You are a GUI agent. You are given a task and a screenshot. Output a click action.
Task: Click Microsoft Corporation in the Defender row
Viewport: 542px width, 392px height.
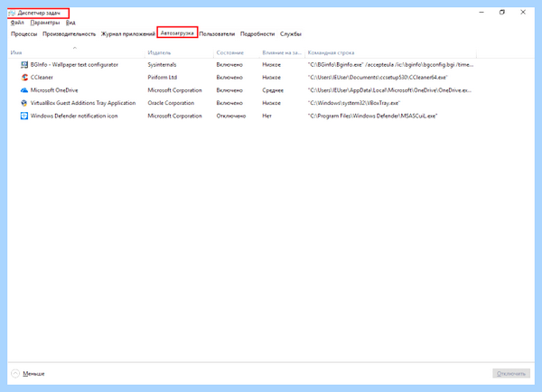(x=174, y=116)
